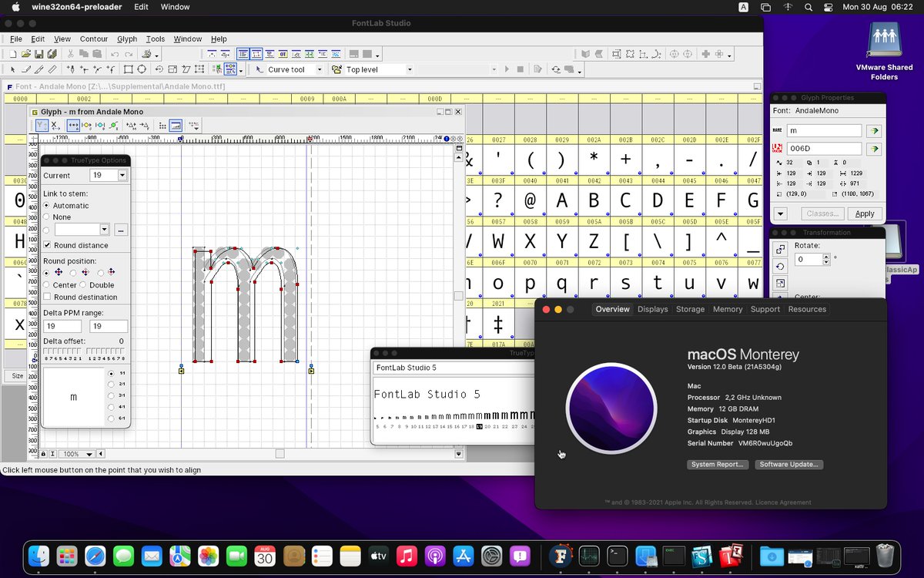Open the Curve tool dropdown
This screenshot has width=924, height=578.
coord(319,69)
